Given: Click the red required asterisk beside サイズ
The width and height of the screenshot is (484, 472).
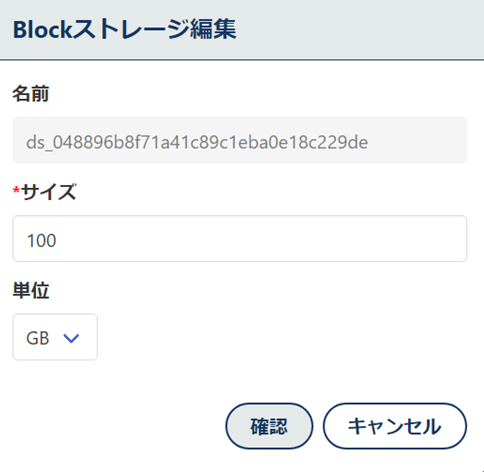Looking at the screenshot, I should (x=16, y=191).
